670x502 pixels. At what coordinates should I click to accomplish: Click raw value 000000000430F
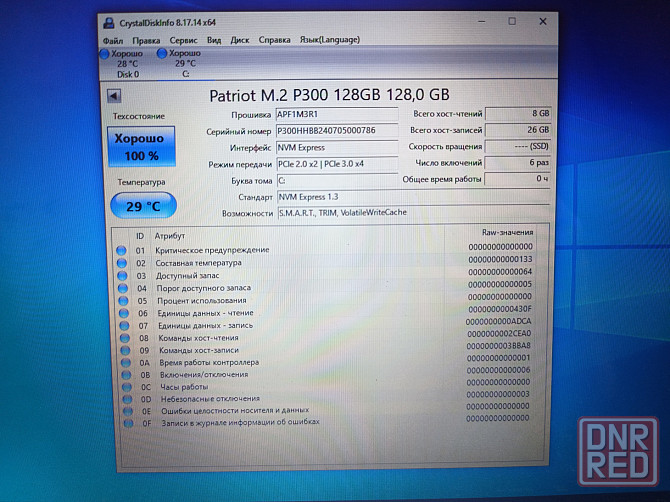tap(500, 309)
